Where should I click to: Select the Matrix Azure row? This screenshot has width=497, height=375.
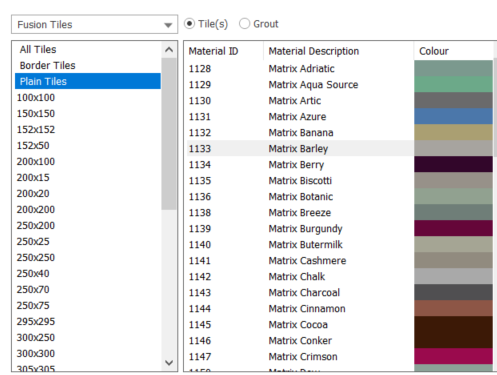pos(340,116)
